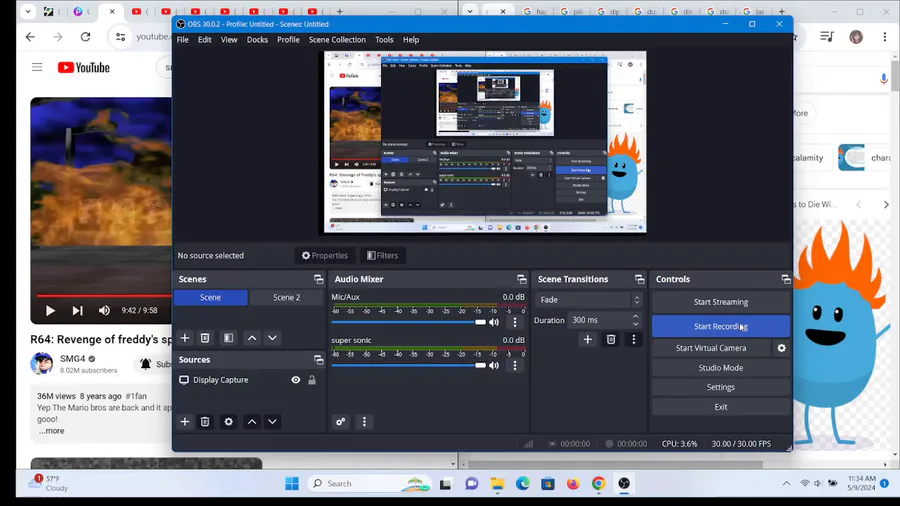Click the Exit button in Controls
This screenshot has height=506, width=900.
(721, 407)
